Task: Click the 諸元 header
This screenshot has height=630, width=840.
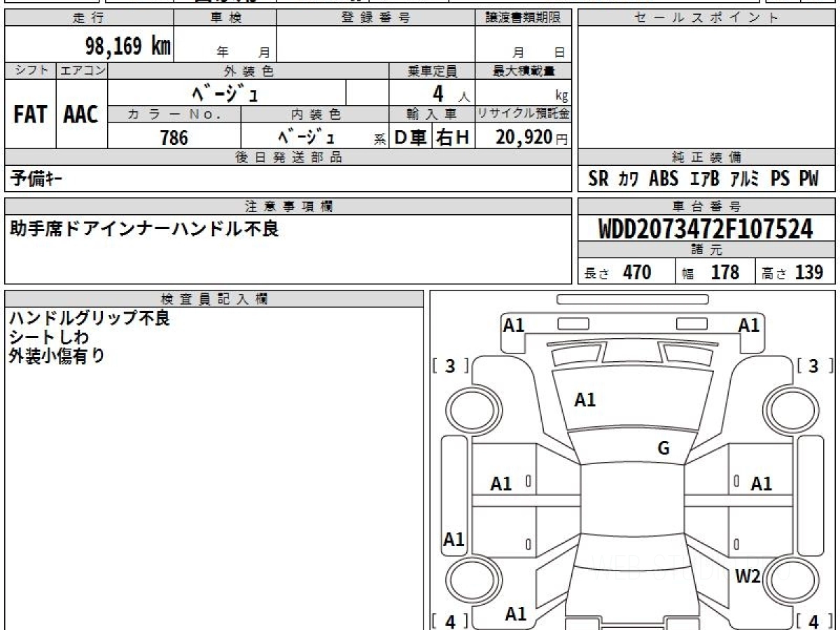Action: tap(707, 249)
